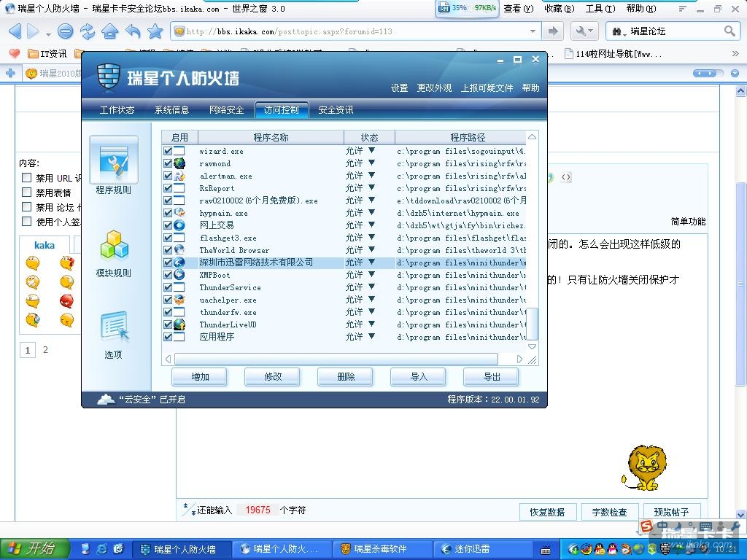Click the undo closed tab arrow icon

click(x=133, y=32)
